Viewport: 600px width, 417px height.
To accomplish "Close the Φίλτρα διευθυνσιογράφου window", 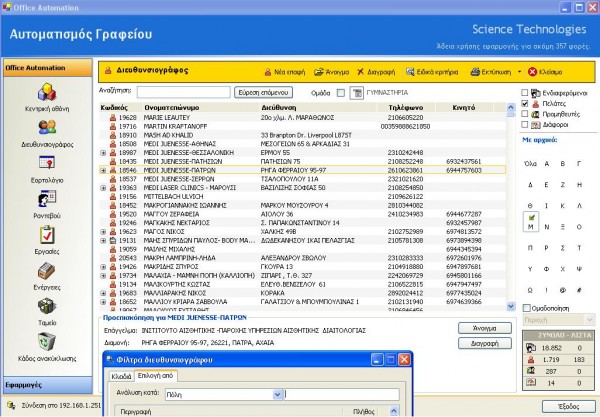I will coord(404,360).
